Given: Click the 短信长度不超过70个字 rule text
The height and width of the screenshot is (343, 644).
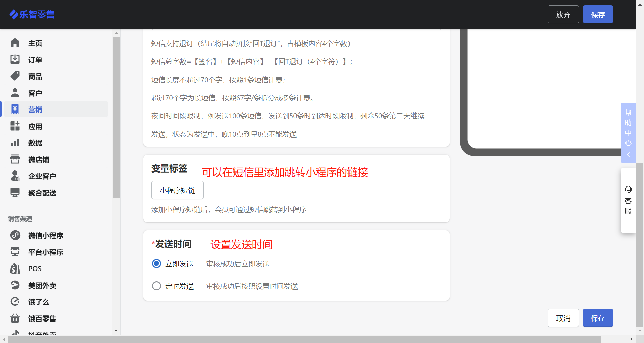Looking at the screenshot, I should point(218,80).
